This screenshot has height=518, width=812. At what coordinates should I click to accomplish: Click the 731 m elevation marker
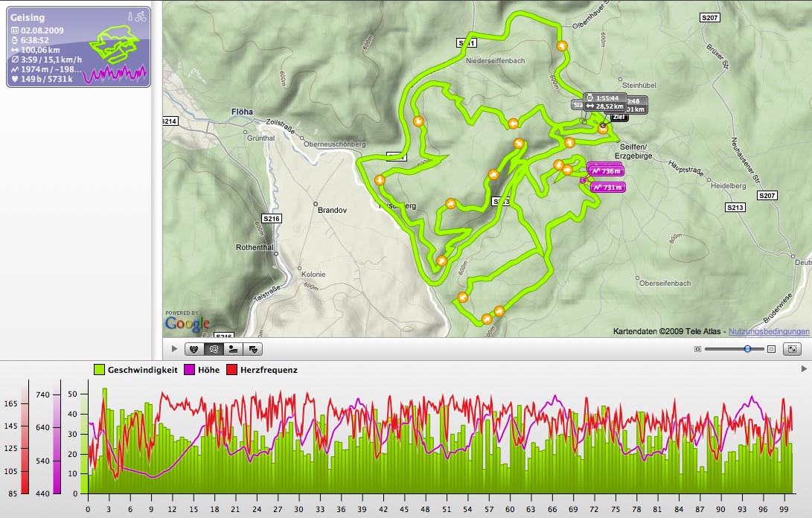607,188
